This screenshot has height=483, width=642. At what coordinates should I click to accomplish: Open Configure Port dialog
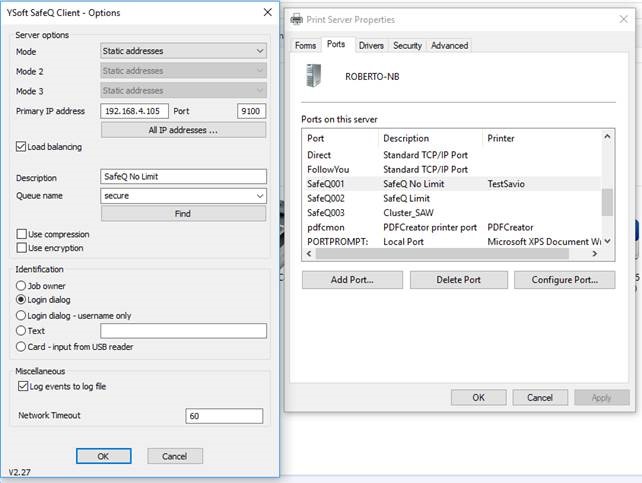click(x=565, y=280)
